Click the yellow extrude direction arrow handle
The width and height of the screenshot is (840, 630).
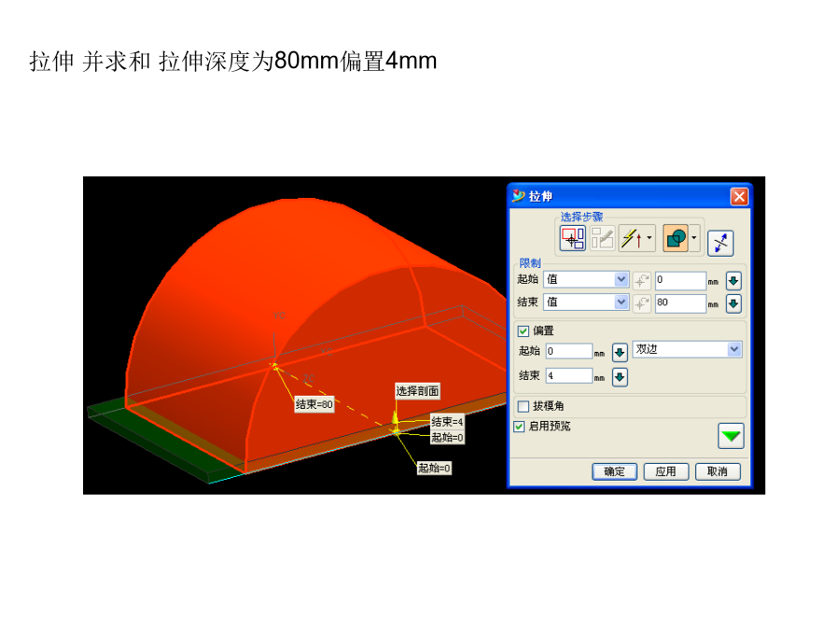pos(396,419)
